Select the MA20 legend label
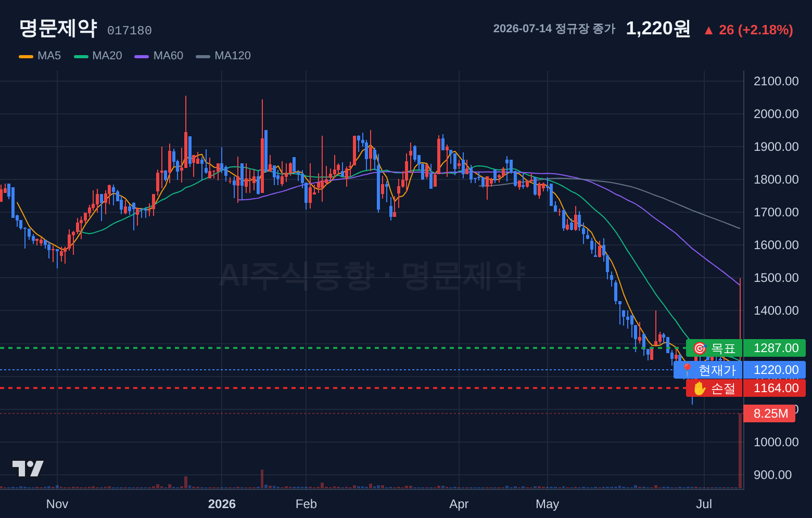Screen dimensions: 812x518 tap(107, 56)
